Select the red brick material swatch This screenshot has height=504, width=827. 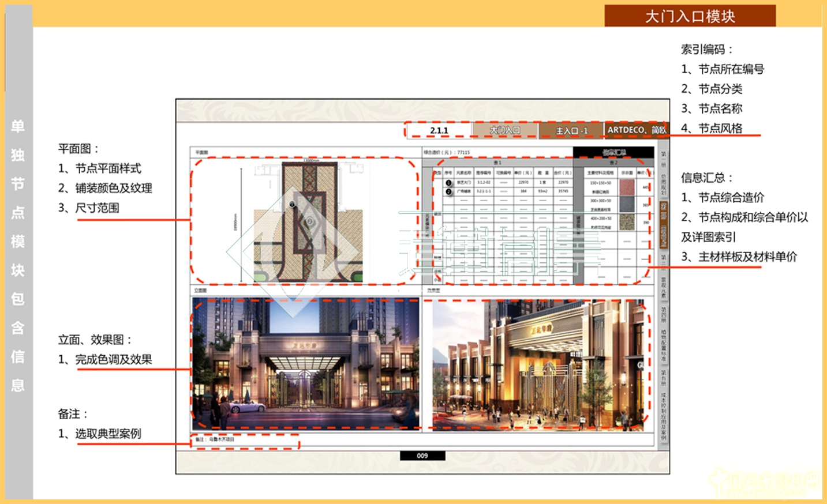click(x=627, y=187)
